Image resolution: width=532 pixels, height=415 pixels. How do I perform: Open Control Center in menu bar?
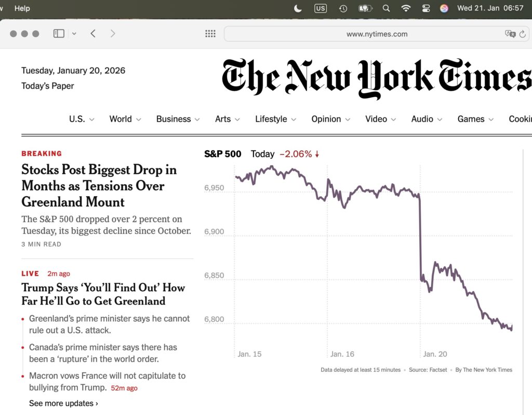(426, 8)
